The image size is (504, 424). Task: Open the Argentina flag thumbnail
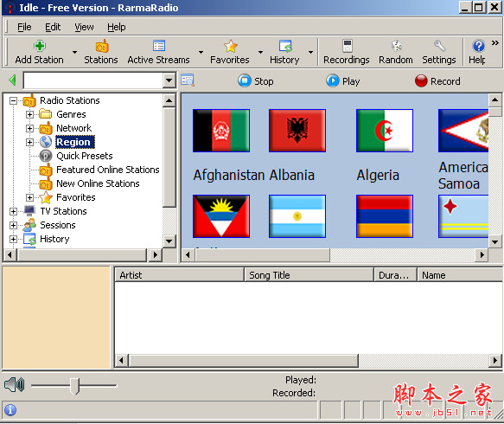tap(297, 216)
